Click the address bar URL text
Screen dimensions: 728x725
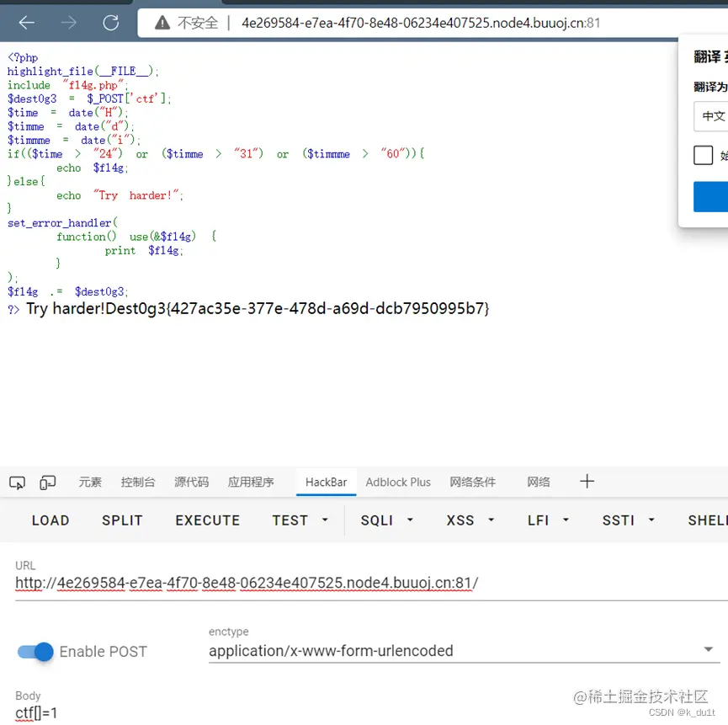coord(421,23)
